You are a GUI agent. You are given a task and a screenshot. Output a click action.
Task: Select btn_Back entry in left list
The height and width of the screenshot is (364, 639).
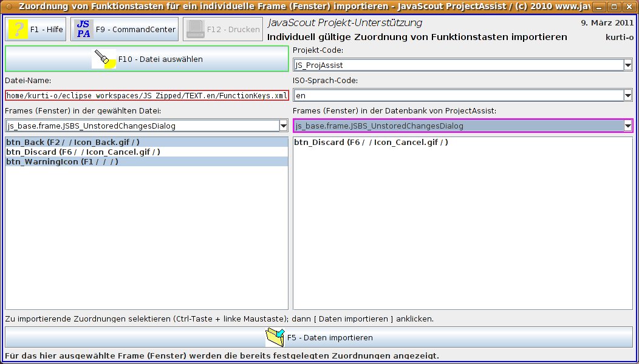pyautogui.click(x=73, y=142)
